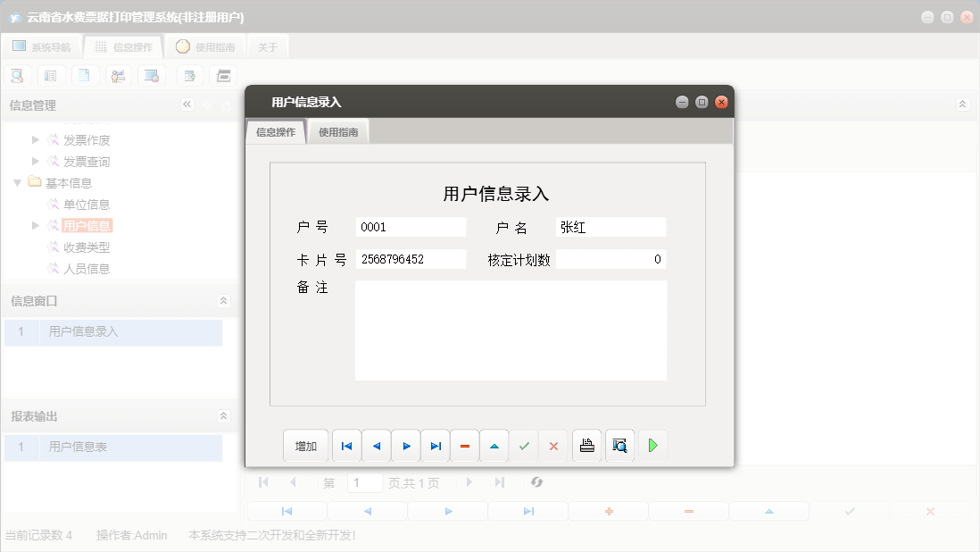Click the 卡片号 input field

pos(411,258)
